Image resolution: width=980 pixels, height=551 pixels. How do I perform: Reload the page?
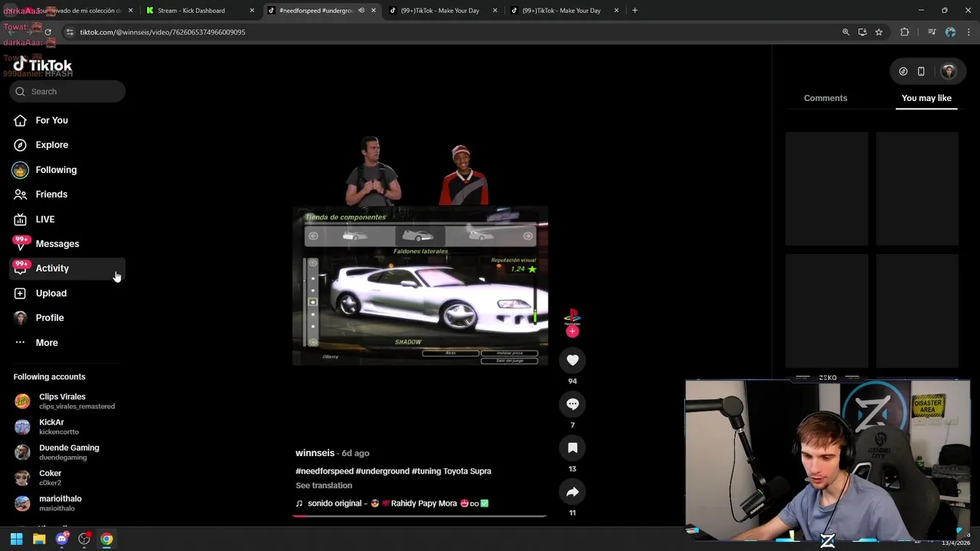47,32
